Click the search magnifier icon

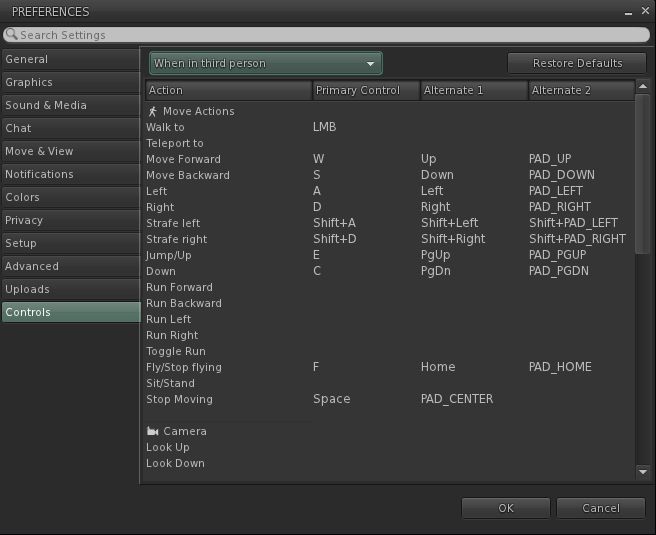[12, 35]
